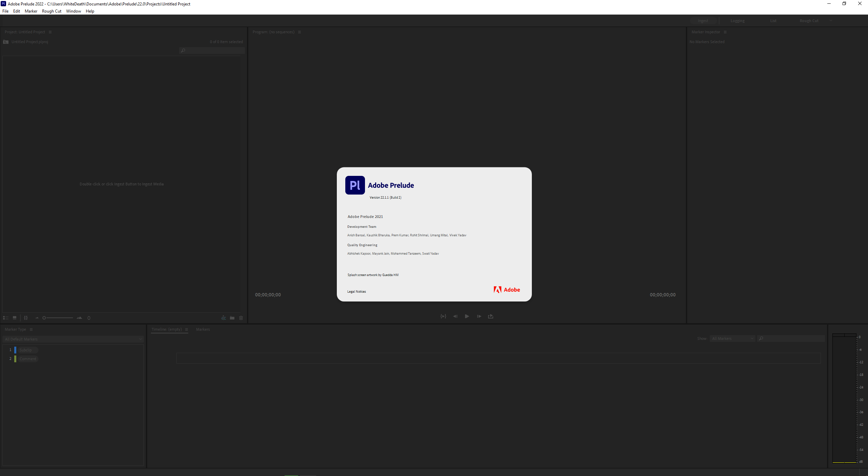Screen dimensions: 868x476
Task: Click the green Comment marker color bar
Action: click(15, 359)
